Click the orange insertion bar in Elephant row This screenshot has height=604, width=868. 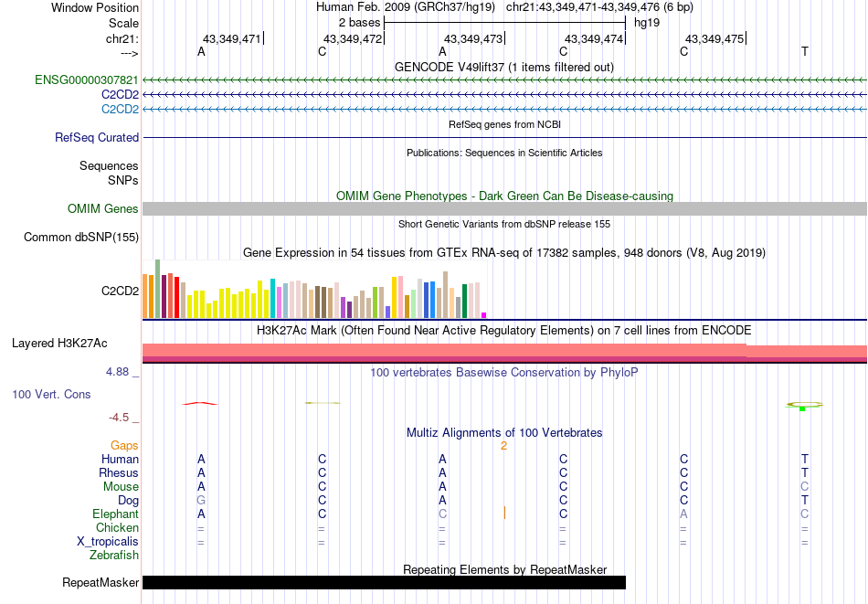tap(504, 513)
